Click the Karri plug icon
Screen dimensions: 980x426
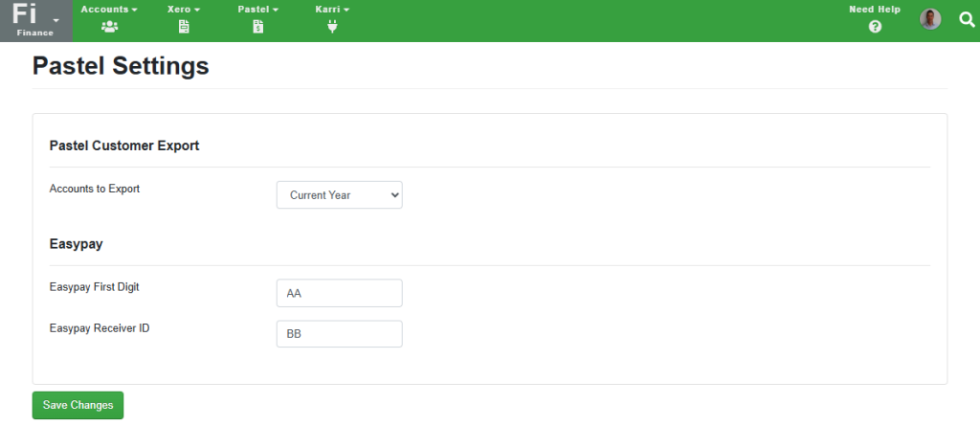coord(332,26)
